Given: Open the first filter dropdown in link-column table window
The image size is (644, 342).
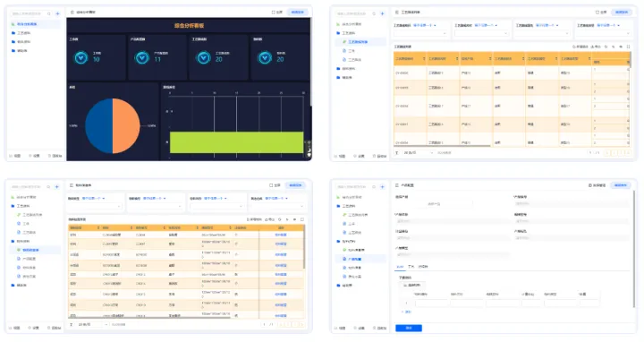Looking at the screenshot, I should pos(95,206).
